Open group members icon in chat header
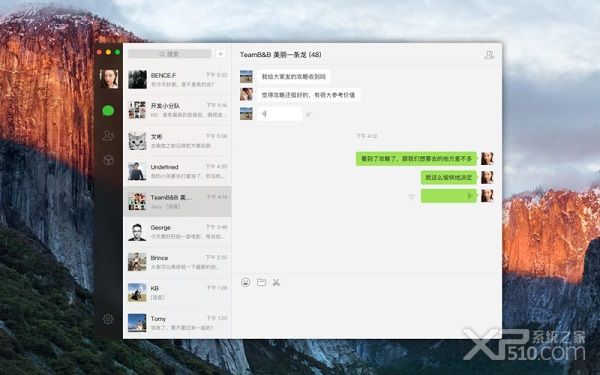This screenshot has height=375, width=600. 489,55
